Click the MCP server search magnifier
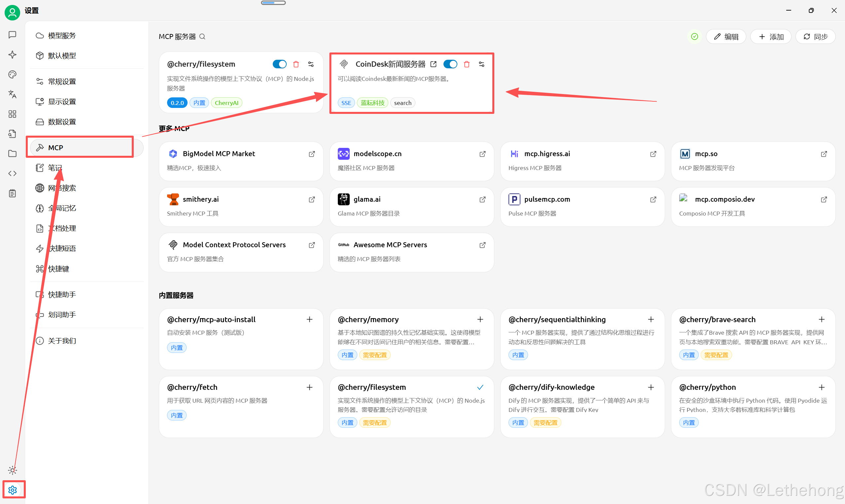This screenshot has width=845, height=504. 202,37
